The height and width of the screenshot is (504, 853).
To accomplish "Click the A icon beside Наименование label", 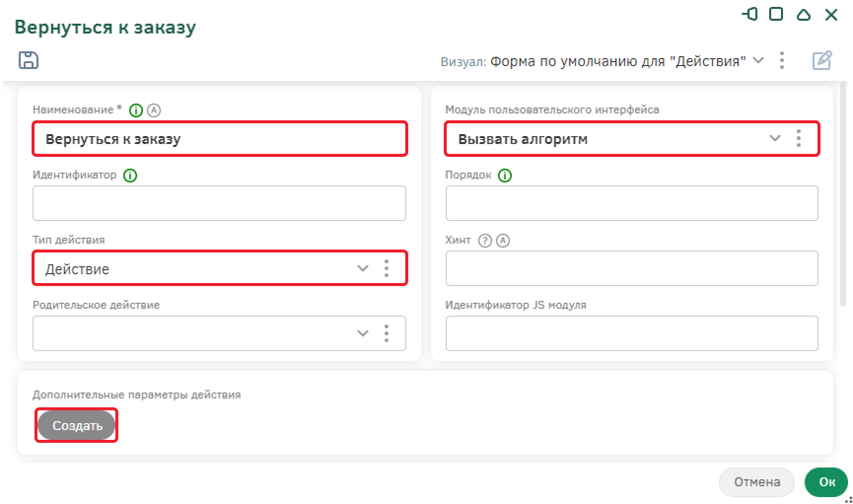I will [154, 110].
